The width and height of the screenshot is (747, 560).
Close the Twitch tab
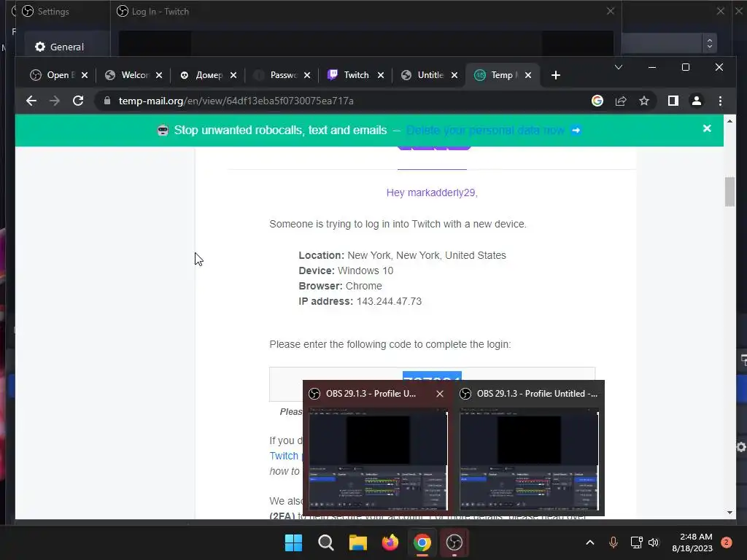click(381, 75)
